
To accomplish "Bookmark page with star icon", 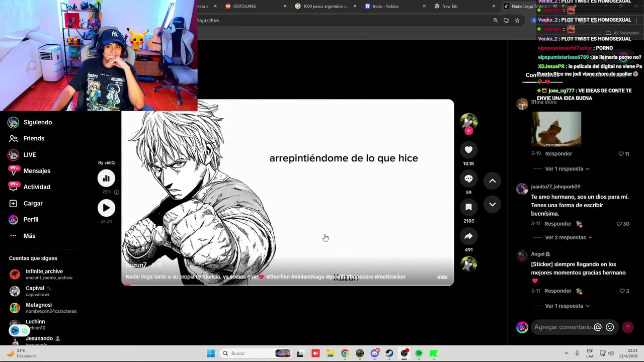I will (x=517, y=21).
